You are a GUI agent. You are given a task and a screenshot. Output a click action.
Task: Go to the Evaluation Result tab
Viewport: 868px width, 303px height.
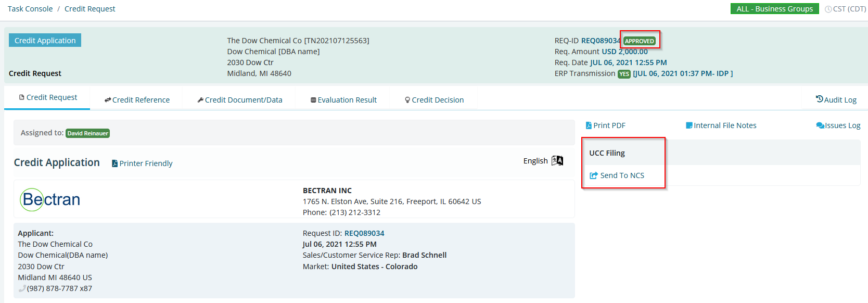pyautogui.click(x=343, y=100)
